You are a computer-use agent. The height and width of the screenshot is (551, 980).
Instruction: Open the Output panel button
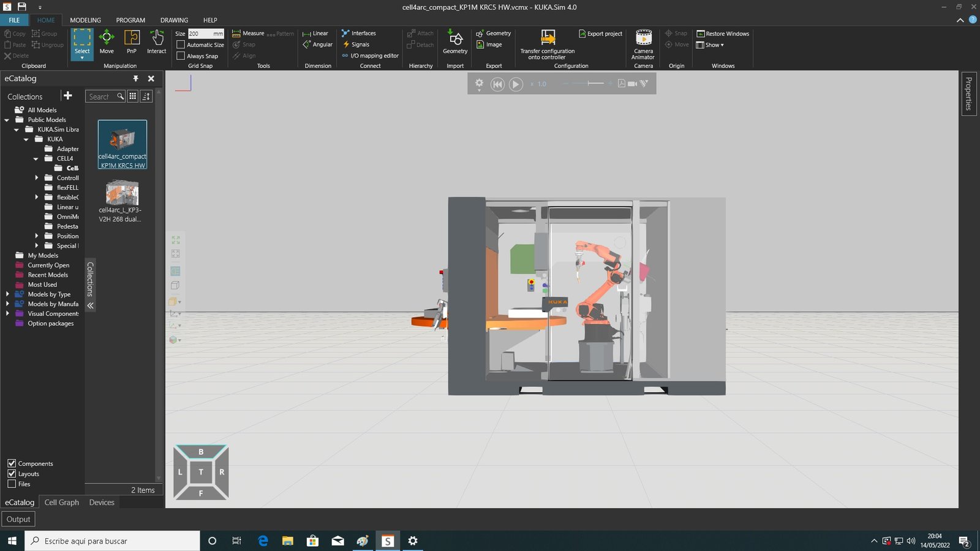18,519
